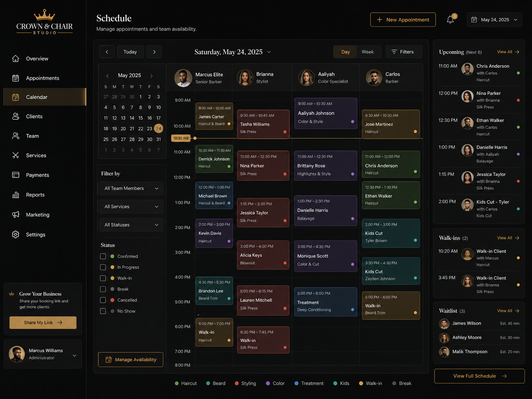Viewport: 532px width, 399px height.
Task: Click the 10:30 AM current time marker
Action: point(181,138)
